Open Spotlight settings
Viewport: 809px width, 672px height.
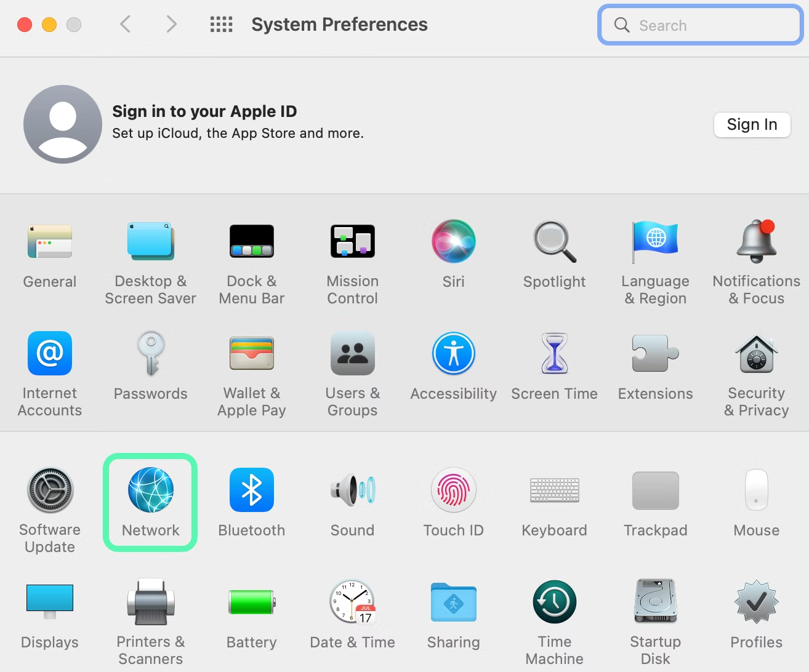(x=554, y=252)
